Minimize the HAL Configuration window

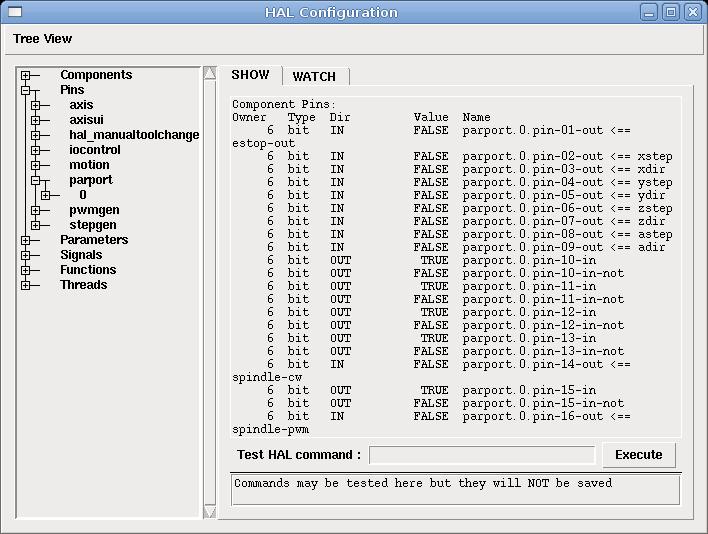click(649, 12)
